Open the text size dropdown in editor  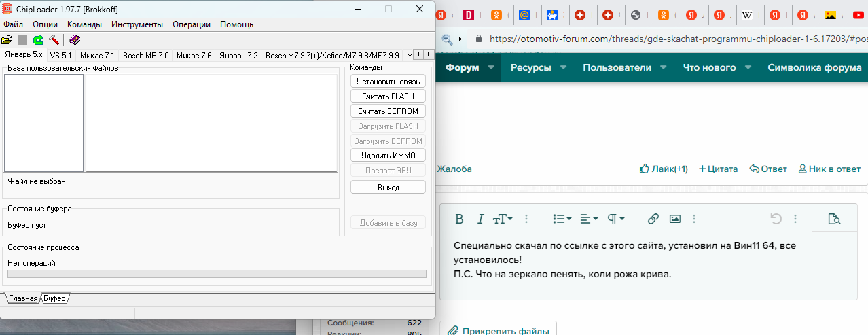[x=503, y=219]
